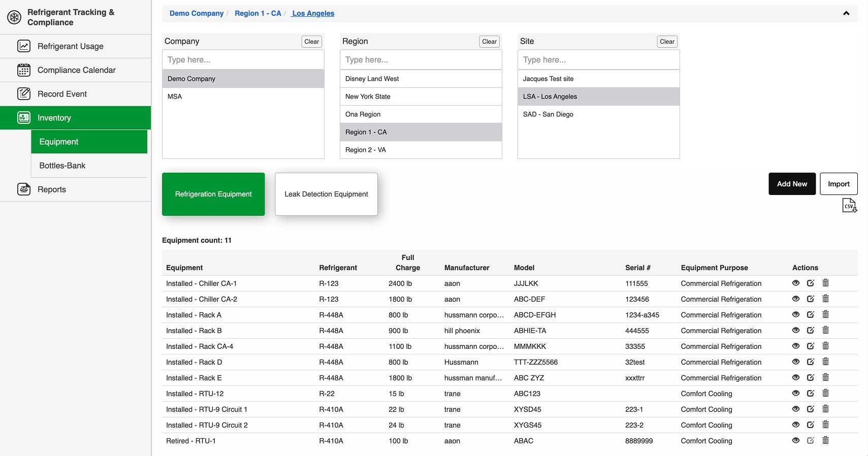Edit RTU-9 Circuit 2 equipment
This screenshot has height=456, width=868.
811,425
